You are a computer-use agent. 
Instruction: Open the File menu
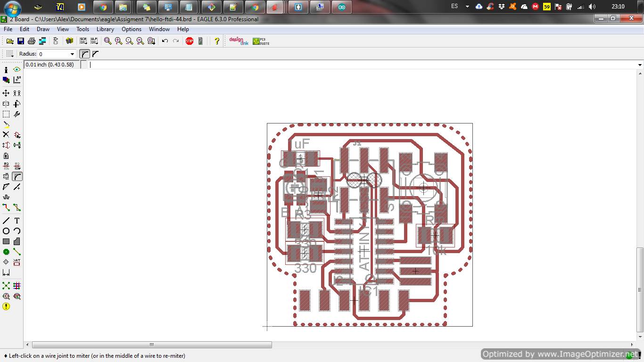(8, 29)
